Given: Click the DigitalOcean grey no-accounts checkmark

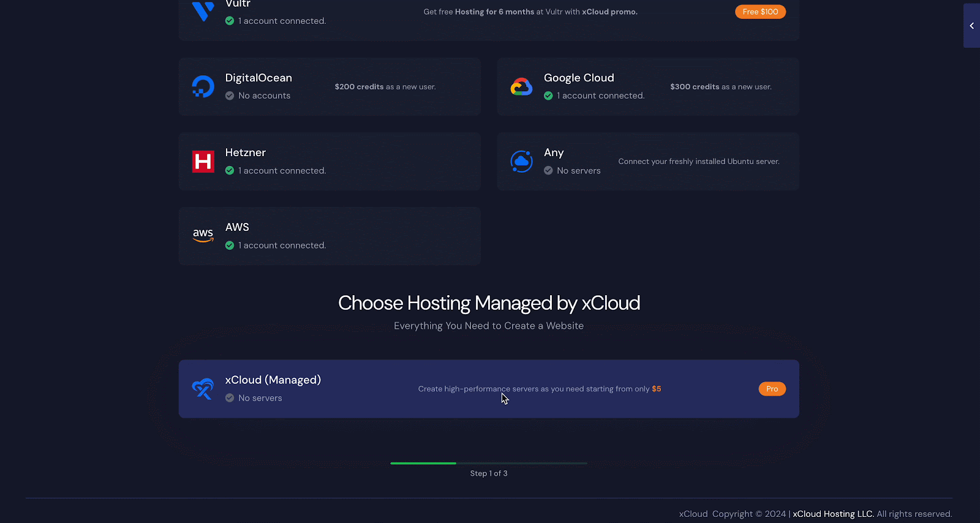Looking at the screenshot, I should tap(230, 96).
